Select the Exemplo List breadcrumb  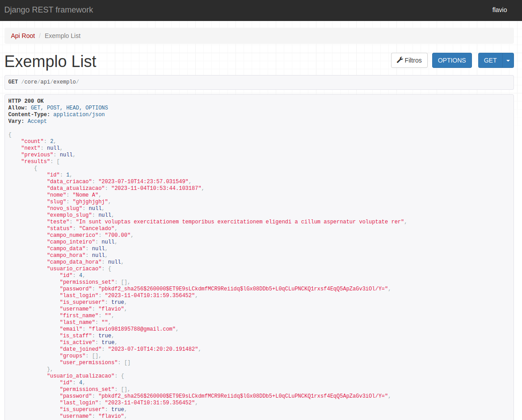point(63,36)
